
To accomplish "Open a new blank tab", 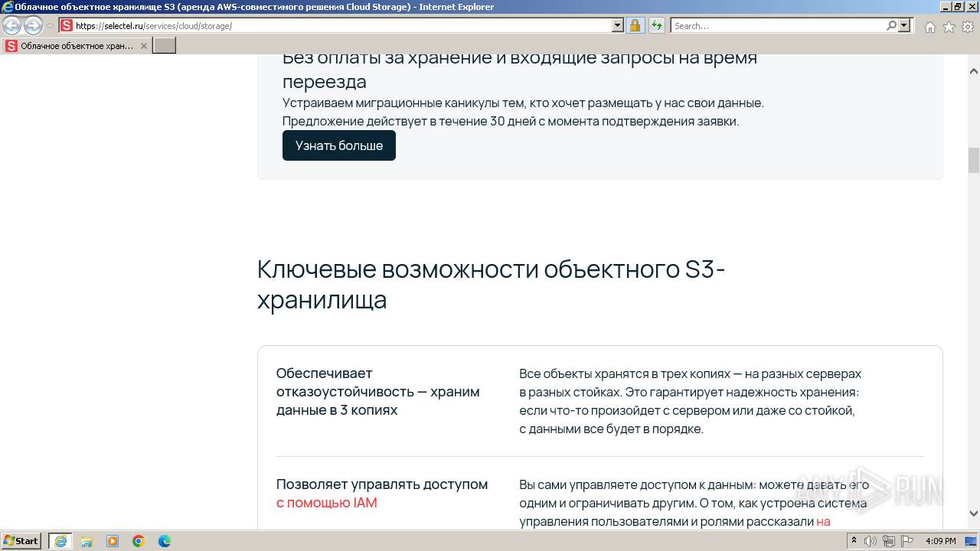I will pyautogui.click(x=165, y=46).
